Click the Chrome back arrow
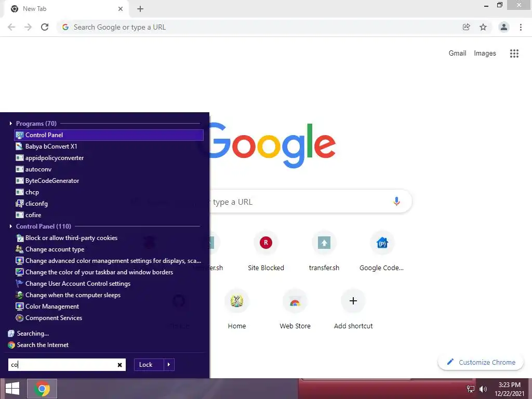The height and width of the screenshot is (399, 532). pyautogui.click(x=11, y=27)
